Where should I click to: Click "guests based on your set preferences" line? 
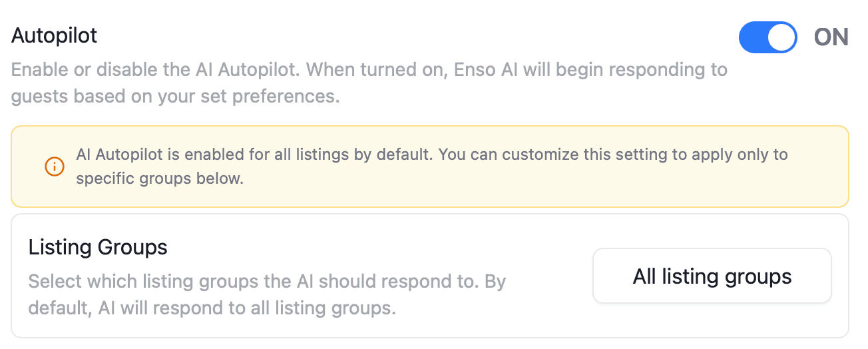point(175,97)
